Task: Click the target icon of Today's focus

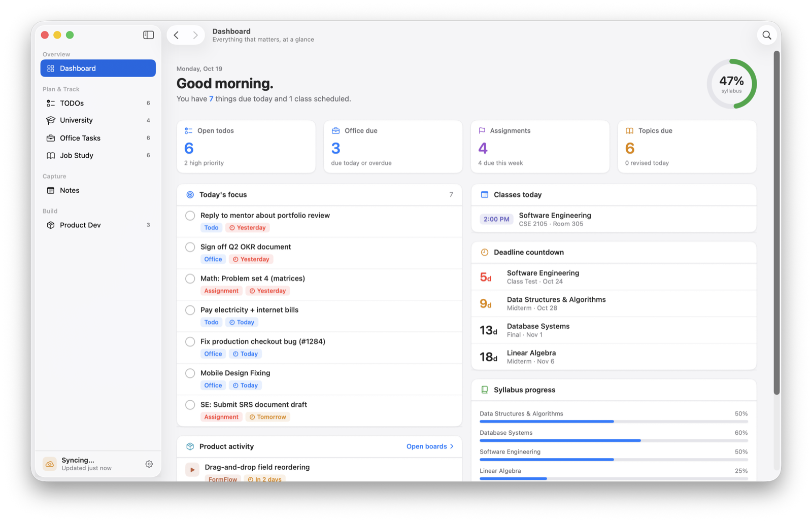Action: (190, 195)
